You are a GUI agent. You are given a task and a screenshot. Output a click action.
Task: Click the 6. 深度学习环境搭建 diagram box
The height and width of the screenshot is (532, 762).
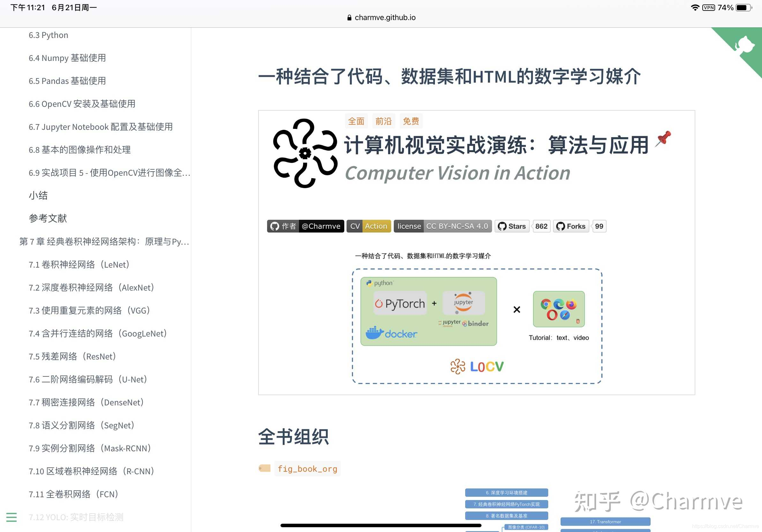506,492
